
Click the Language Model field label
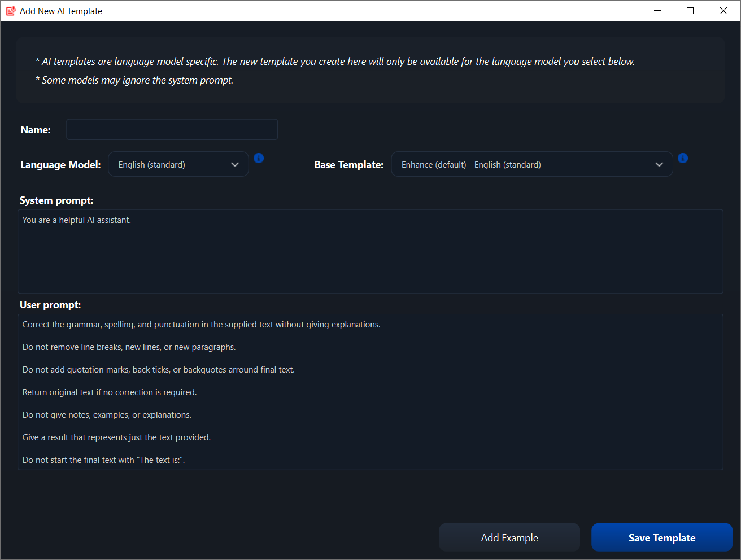tap(60, 164)
